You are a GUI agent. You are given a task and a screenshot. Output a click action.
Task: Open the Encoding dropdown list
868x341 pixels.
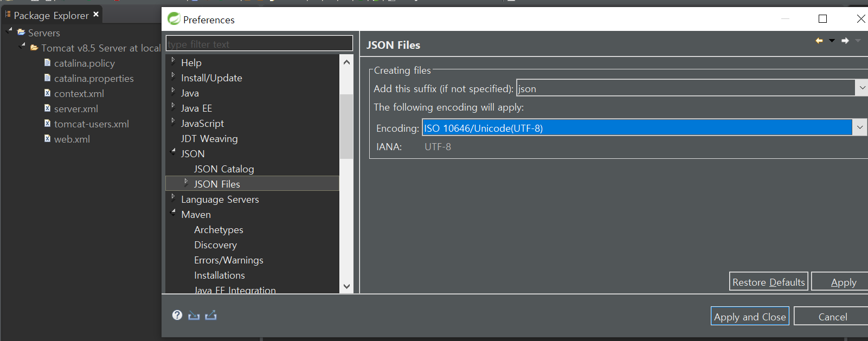(x=859, y=127)
